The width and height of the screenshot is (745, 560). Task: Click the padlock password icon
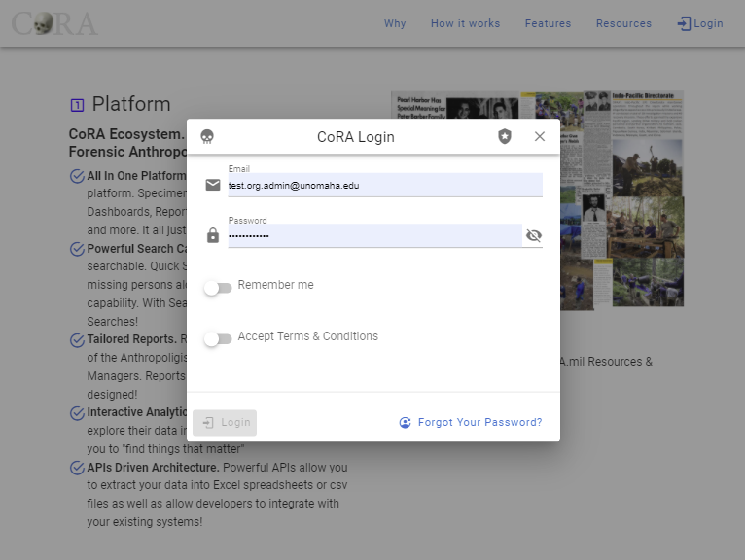tap(213, 235)
